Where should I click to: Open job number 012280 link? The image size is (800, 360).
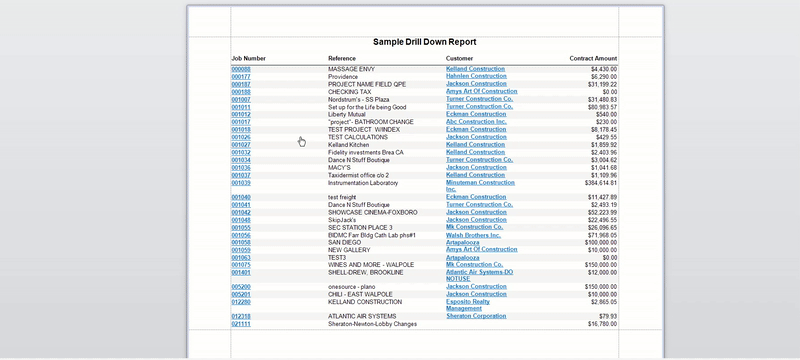click(x=241, y=303)
